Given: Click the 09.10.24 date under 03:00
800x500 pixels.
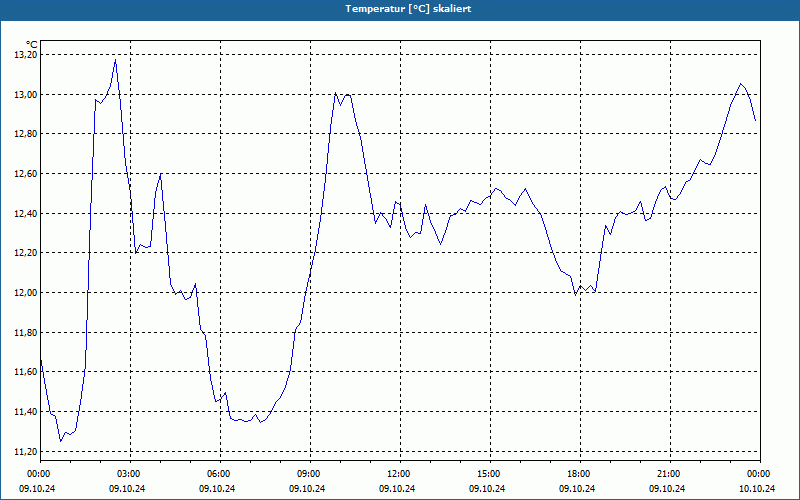Looking at the screenshot, I should pos(127,488).
